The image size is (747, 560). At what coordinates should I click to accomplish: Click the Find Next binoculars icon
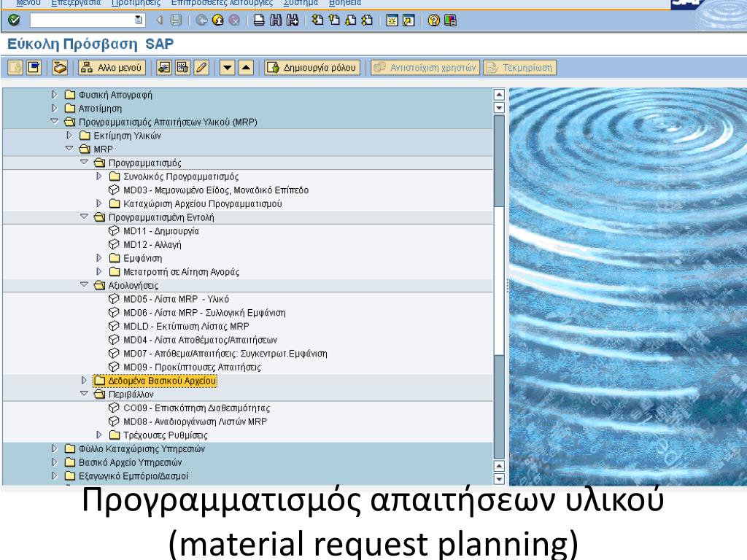tap(292, 20)
